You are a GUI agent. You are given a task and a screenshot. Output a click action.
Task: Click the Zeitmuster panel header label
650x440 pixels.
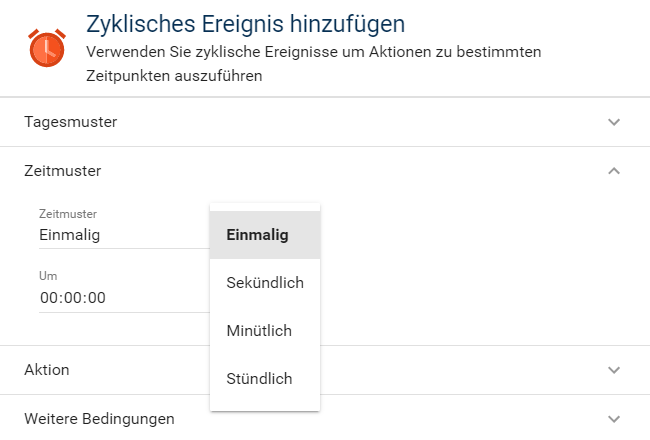pyautogui.click(x=62, y=171)
